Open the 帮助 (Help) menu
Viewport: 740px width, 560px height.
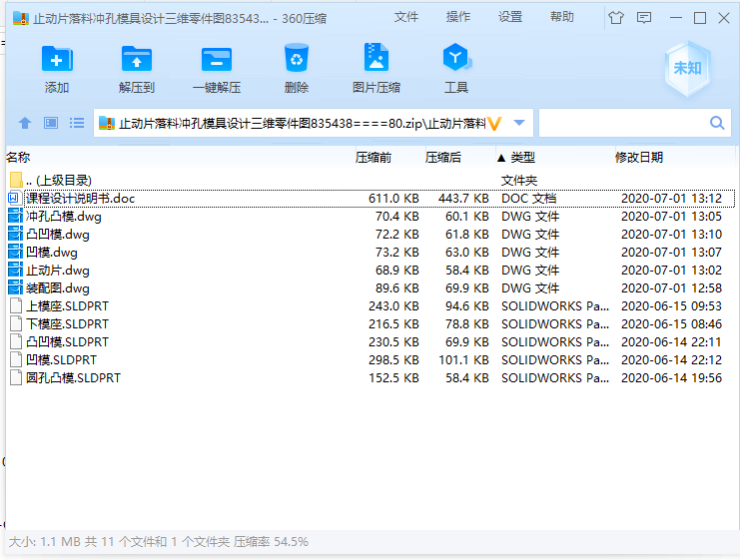point(562,17)
